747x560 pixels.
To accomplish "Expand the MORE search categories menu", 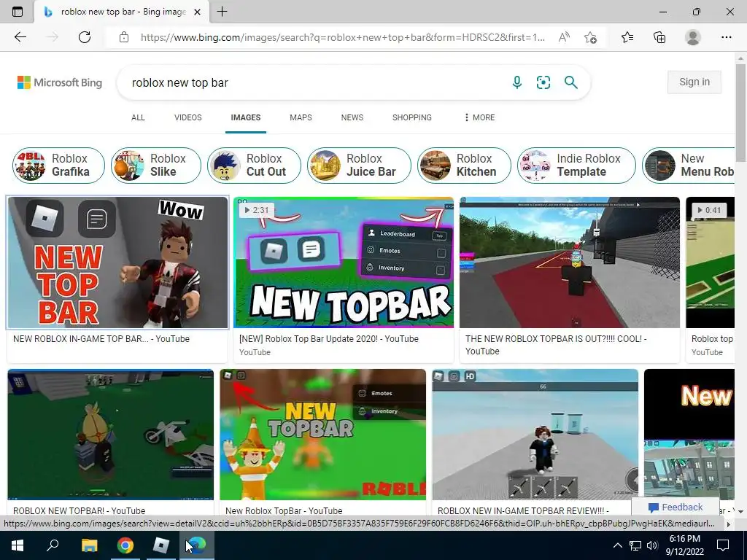I will 480,117.
